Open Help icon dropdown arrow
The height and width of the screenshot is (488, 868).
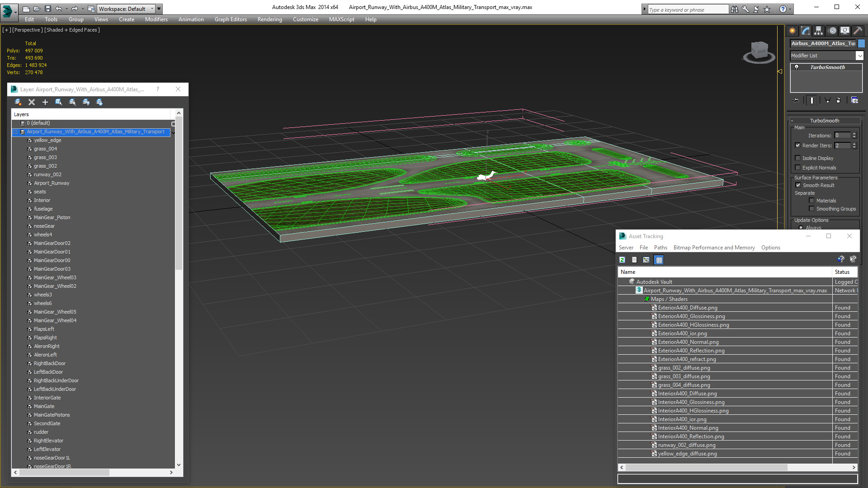pyautogui.click(x=790, y=9)
